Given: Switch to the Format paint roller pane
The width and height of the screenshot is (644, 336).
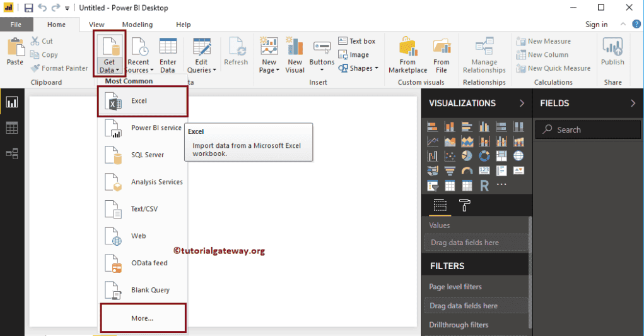Looking at the screenshot, I should coord(464,205).
